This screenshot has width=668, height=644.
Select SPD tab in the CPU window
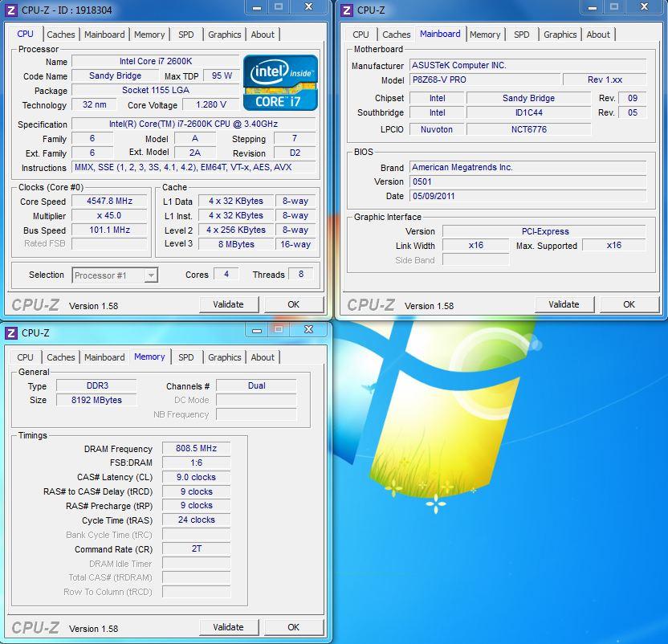point(185,35)
